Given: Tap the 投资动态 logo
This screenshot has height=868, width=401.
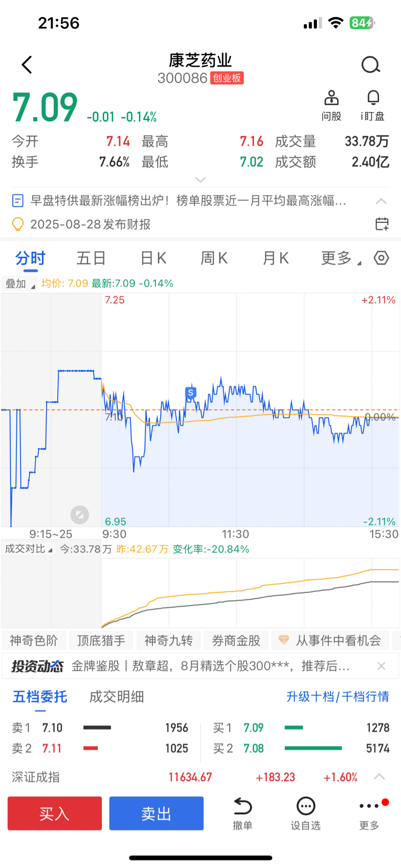Looking at the screenshot, I should [37, 666].
